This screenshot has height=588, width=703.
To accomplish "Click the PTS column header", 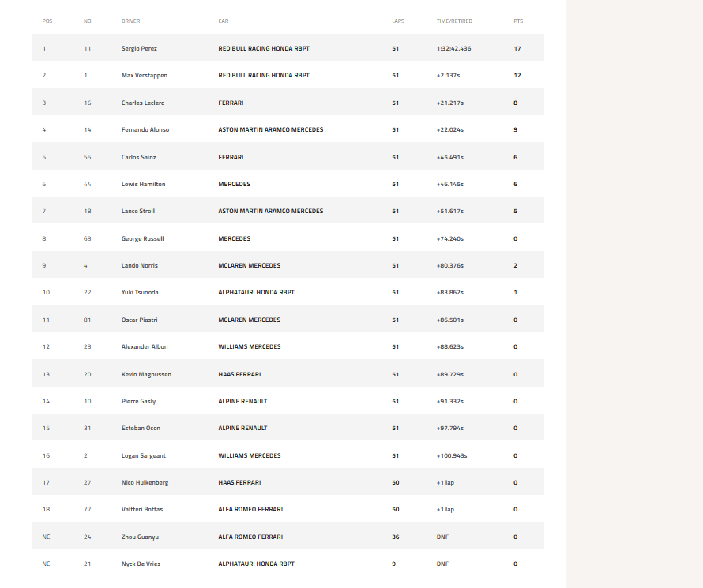I will [517, 21].
